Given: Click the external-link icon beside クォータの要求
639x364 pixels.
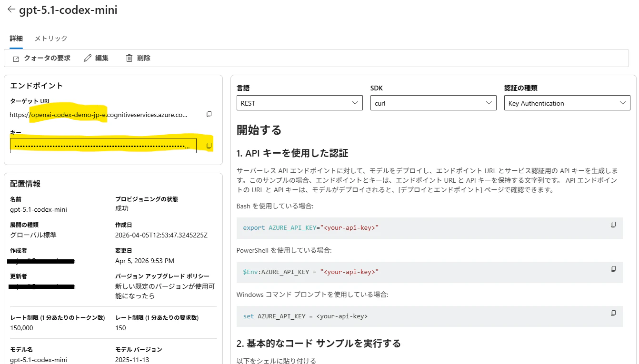Looking at the screenshot, I should point(16,59).
